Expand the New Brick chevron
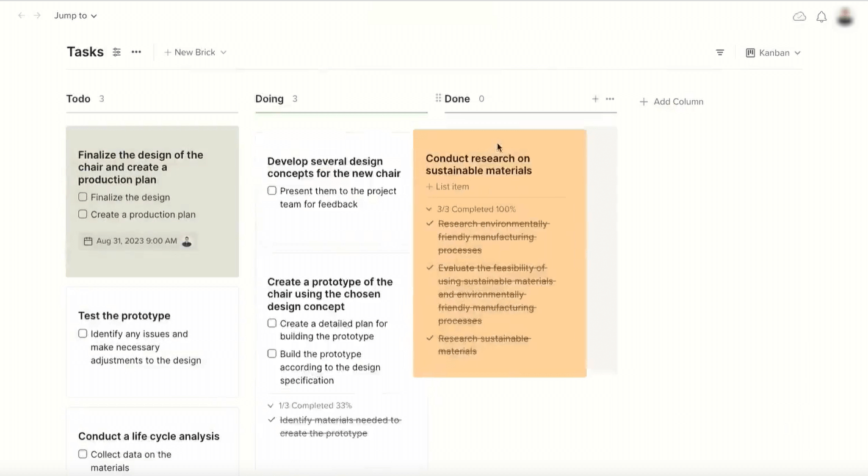Image resolution: width=868 pixels, height=476 pixels. [x=223, y=53]
